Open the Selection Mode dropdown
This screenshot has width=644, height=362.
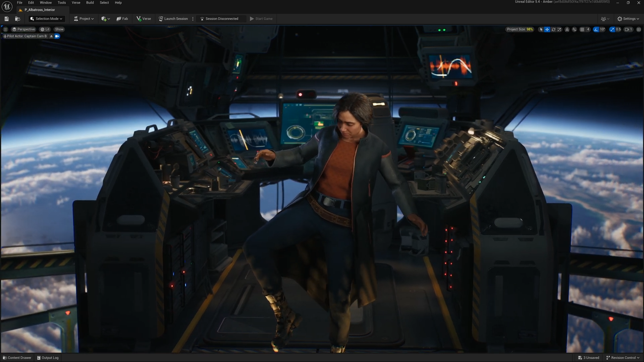click(46, 19)
